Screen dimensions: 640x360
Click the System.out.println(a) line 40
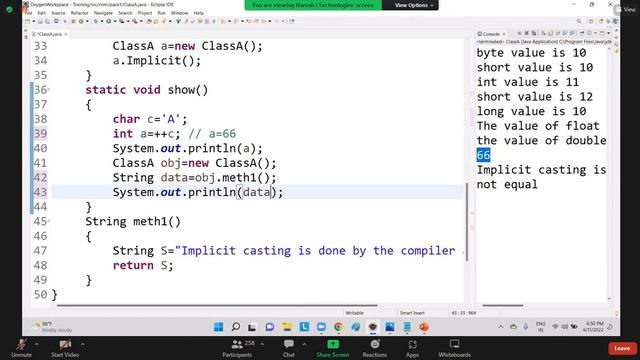187,148
